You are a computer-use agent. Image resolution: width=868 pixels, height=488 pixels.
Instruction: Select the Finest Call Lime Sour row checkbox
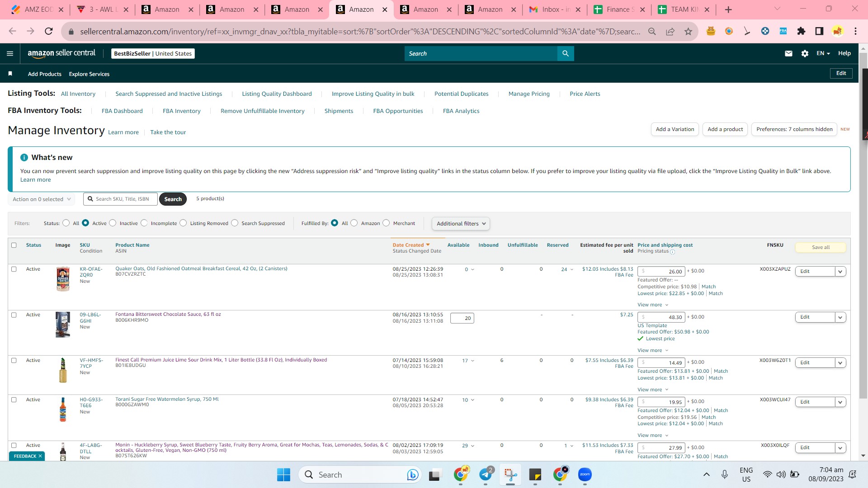pos(14,361)
